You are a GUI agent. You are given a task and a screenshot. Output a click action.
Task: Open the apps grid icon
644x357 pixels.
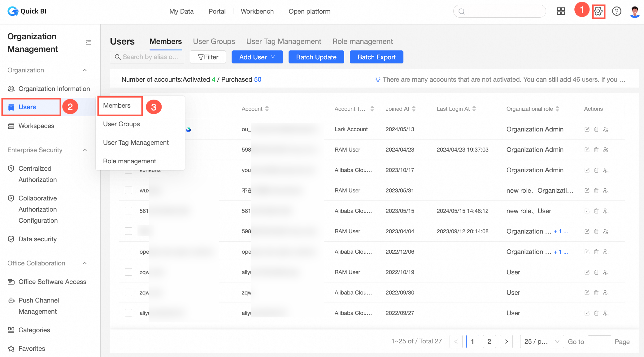(561, 11)
